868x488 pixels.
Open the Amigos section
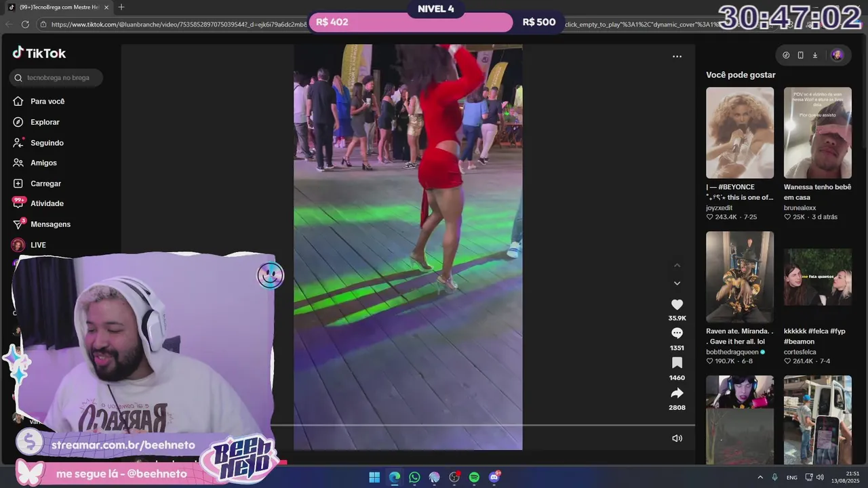(x=35, y=163)
